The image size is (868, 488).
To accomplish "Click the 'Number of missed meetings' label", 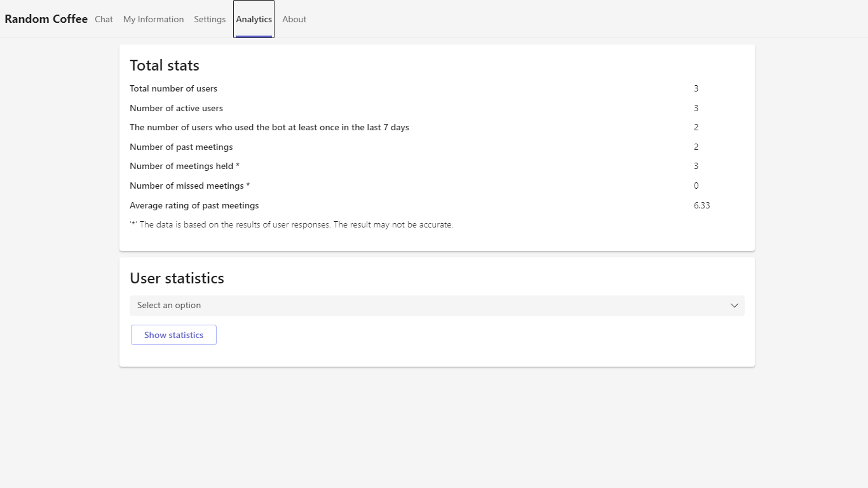I will 189,186.
